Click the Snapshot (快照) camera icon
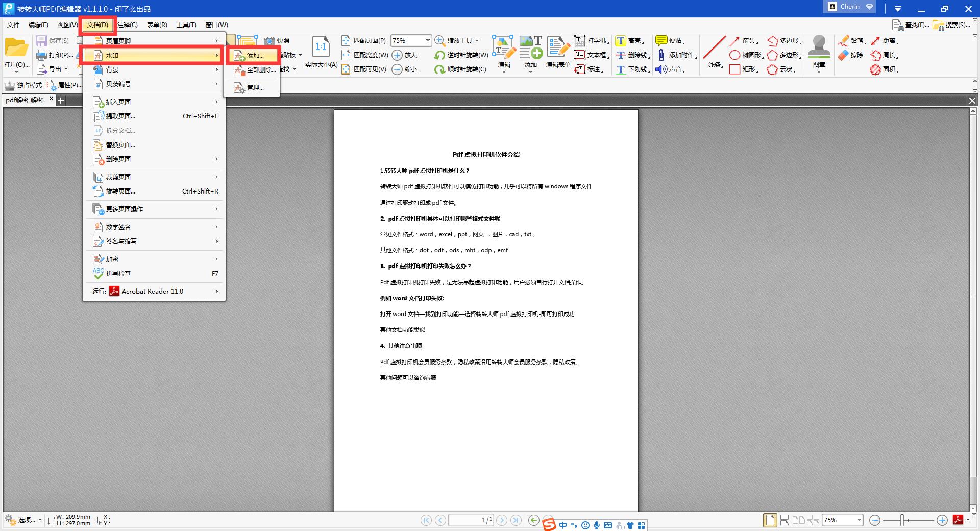980x531 pixels. [x=269, y=41]
